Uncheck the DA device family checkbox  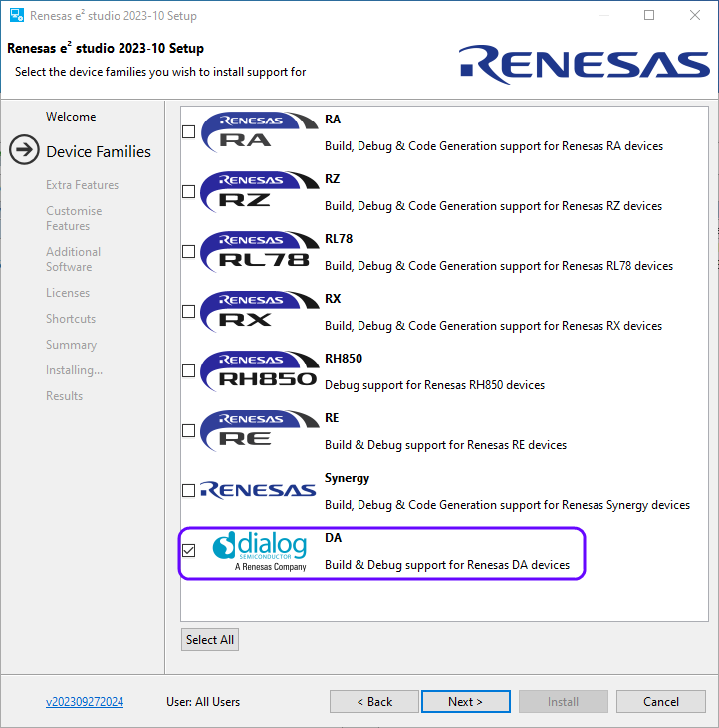coord(189,551)
